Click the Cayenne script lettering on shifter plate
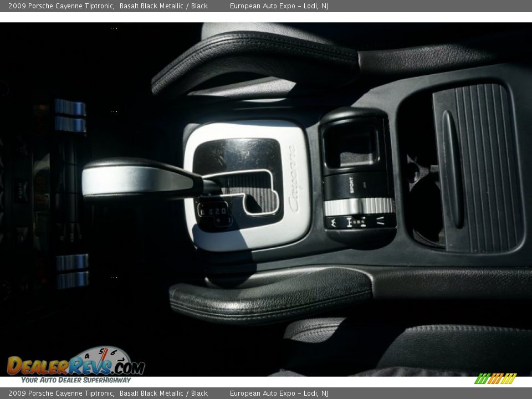 (294, 179)
